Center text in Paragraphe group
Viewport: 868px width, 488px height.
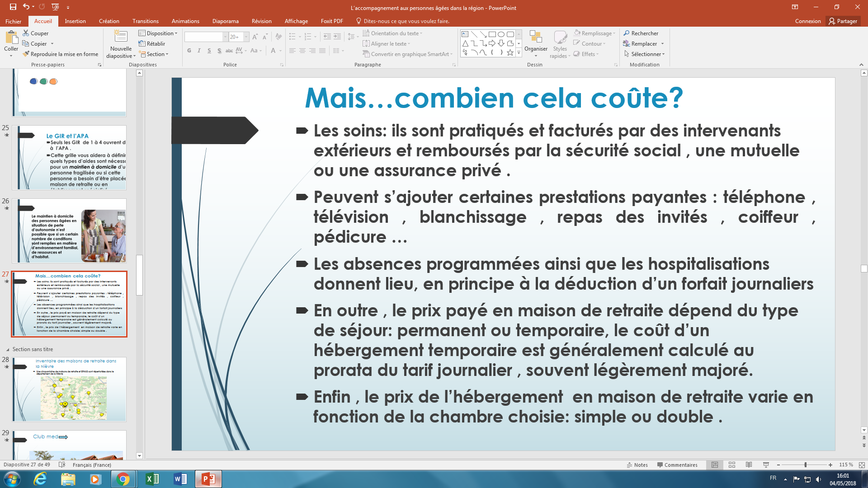[x=302, y=51]
